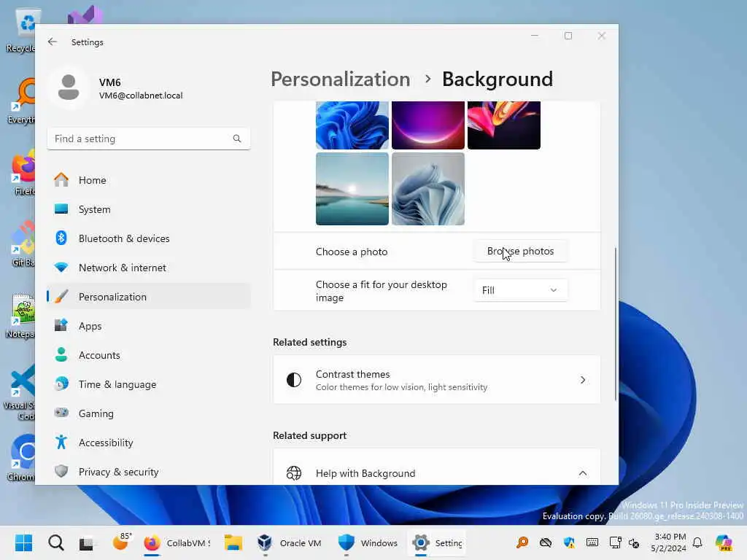Click the Help with Background globe icon

[294, 473]
